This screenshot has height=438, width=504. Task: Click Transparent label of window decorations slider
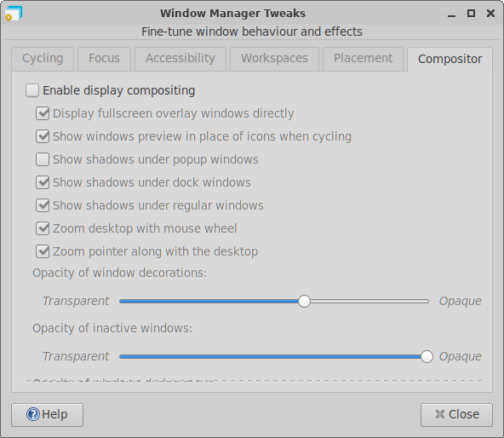tap(76, 301)
